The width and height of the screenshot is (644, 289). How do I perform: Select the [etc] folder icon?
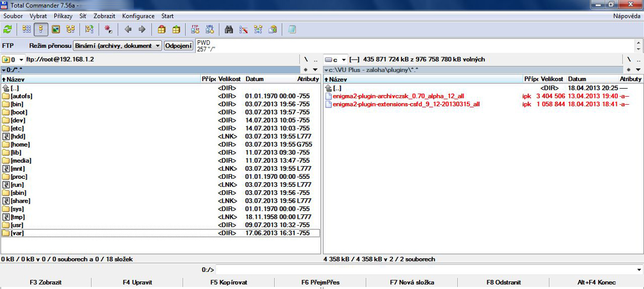[6, 128]
